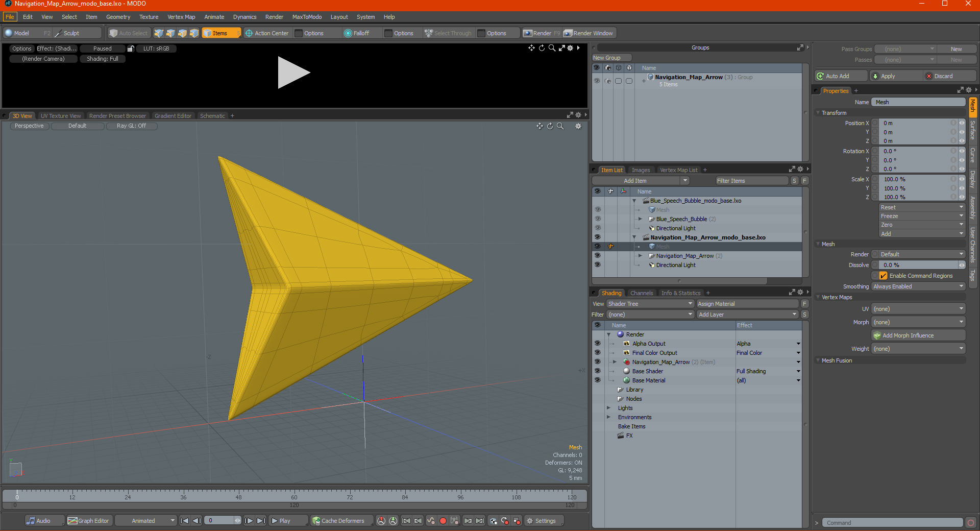Click Auto Add button

(x=841, y=76)
